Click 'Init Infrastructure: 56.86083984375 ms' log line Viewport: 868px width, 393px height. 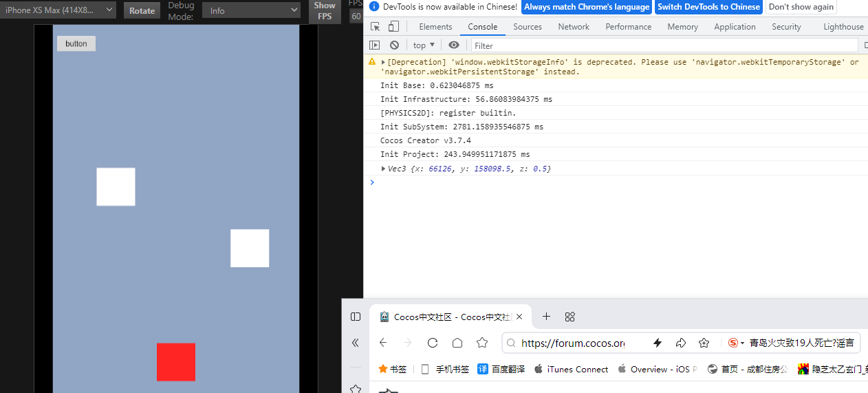466,99
